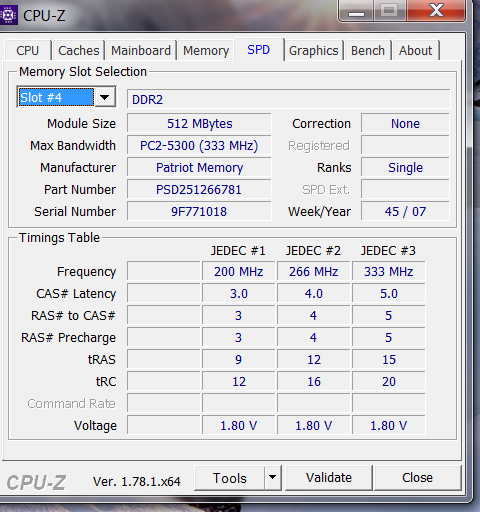The image size is (480, 512).
Task: Click the Week/Year value 45 / 07
Action: tap(405, 212)
